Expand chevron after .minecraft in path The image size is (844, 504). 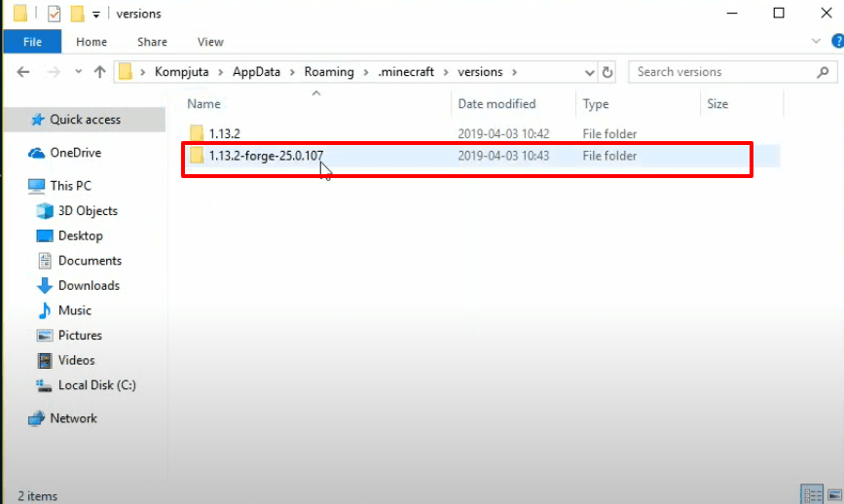click(446, 72)
